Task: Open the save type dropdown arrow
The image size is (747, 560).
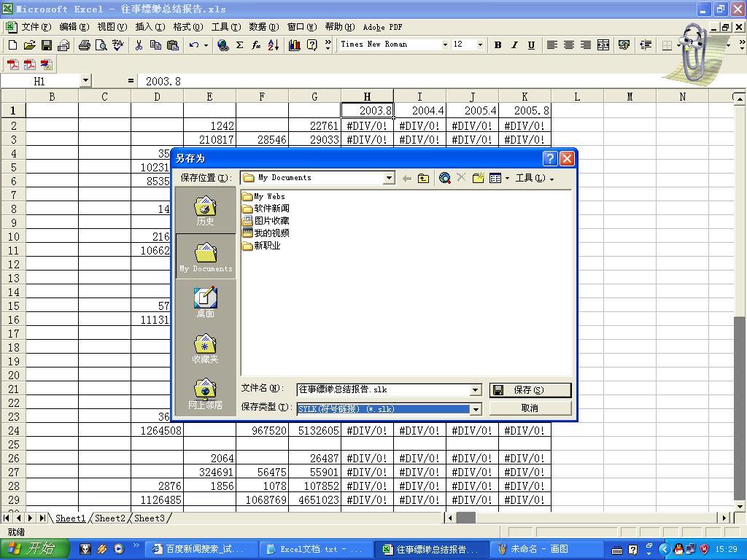Action: coord(476,409)
